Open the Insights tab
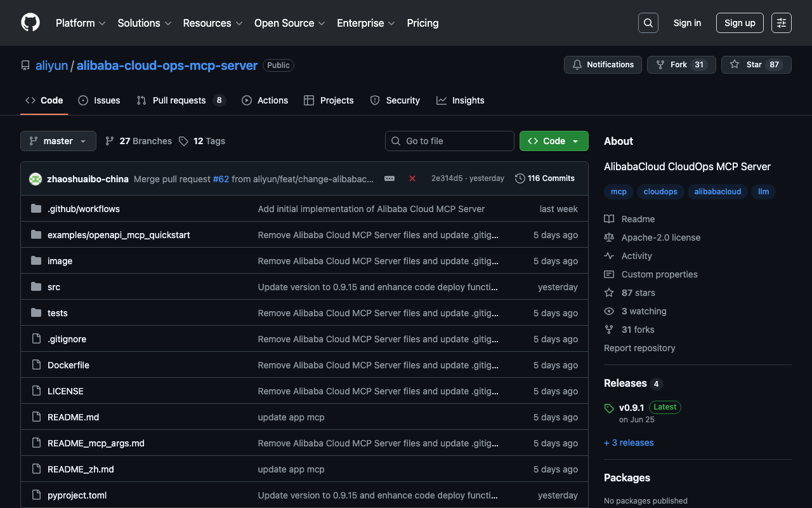The height and width of the screenshot is (508, 812). pos(461,100)
